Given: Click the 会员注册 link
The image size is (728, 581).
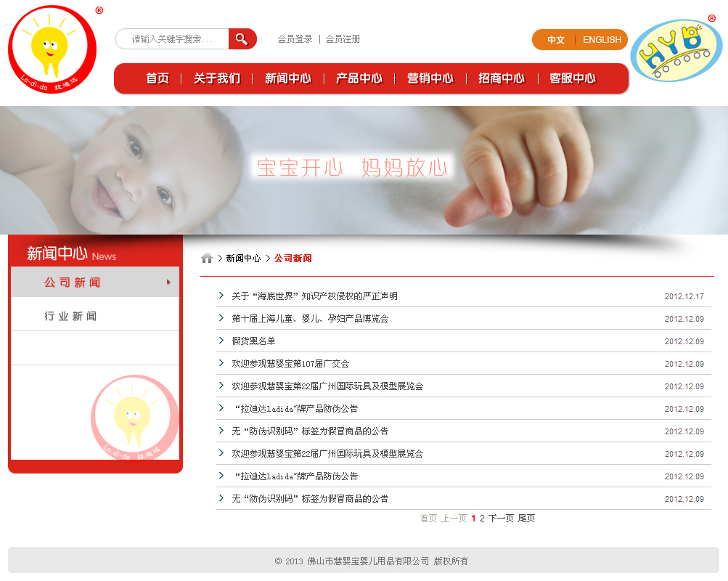Looking at the screenshot, I should tap(343, 39).
